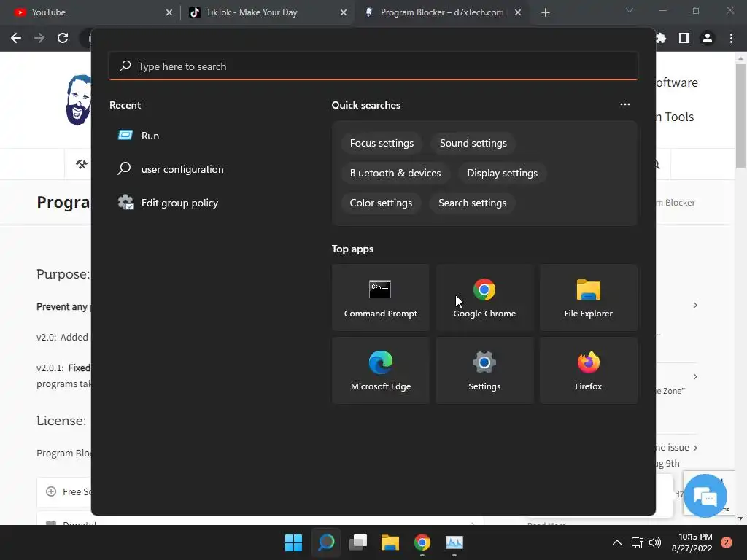747x560 pixels.
Task: Select the Program Blocker d7xTech.com tab
Action: click(x=441, y=12)
